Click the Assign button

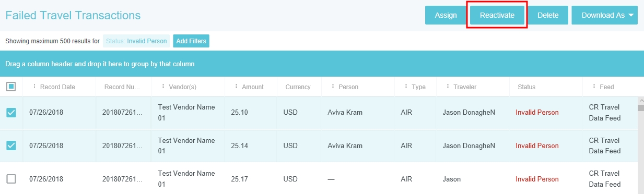pos(446,15)
